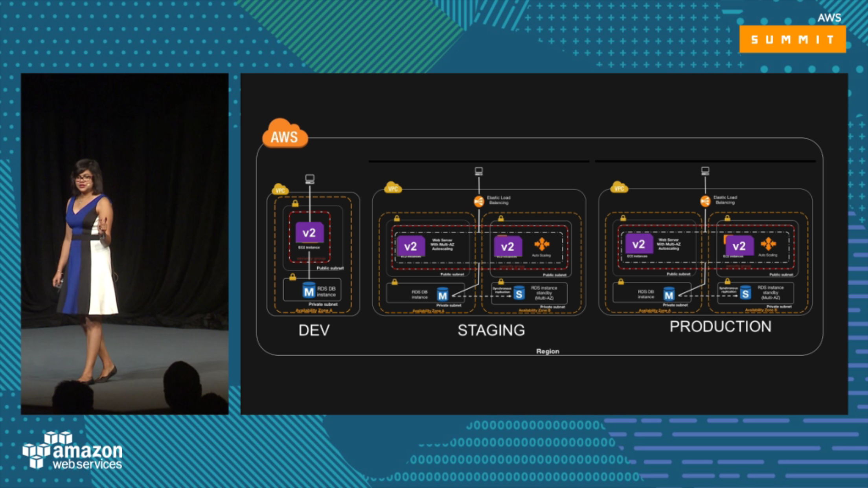Click PRODUCTION Zone A private subnet lock
The image size is (868, 488).
click(x=621, y=281)
